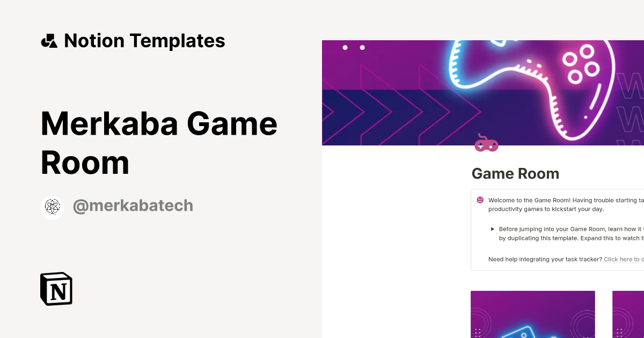Click the Notion Templates logo icon

[49, 40]
